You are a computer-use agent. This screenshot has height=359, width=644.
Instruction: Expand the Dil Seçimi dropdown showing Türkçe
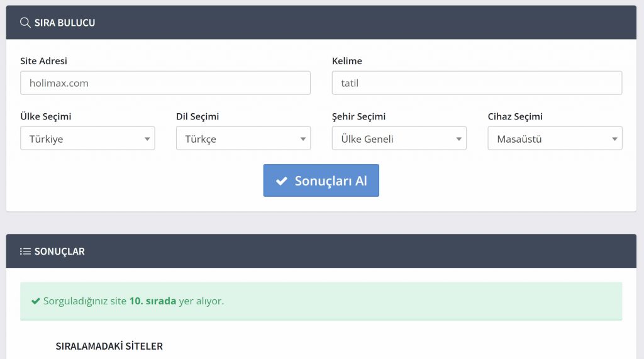coord(243,139)
